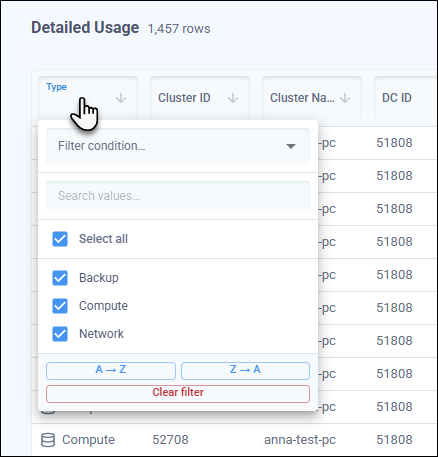Click the Detailed Usage heading

(85, 27)
